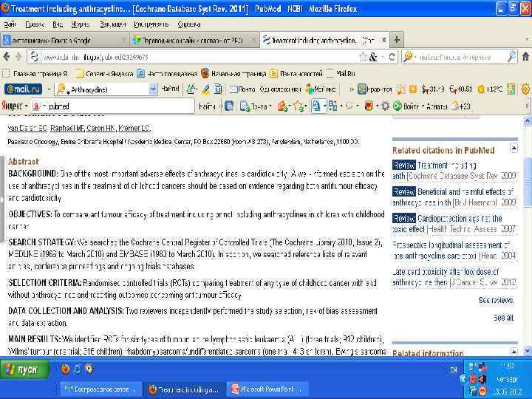The height and width of the screenshot is (399, 532).
Task: Open author link Raphaël MF
Action: point(67,129)
